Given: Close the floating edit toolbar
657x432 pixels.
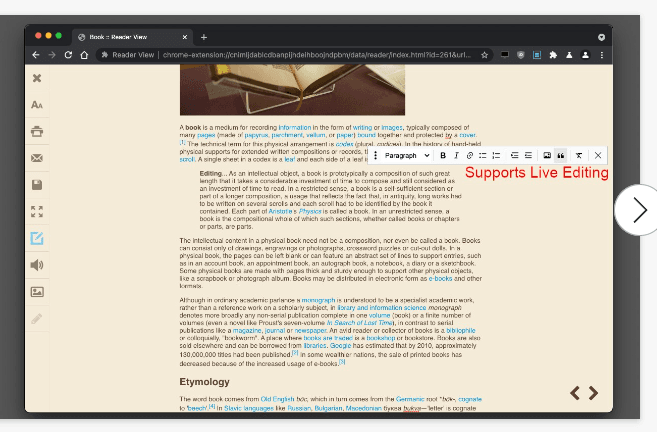Looking at the screenshot, I should pyautogui.click(x=598, y=155).
